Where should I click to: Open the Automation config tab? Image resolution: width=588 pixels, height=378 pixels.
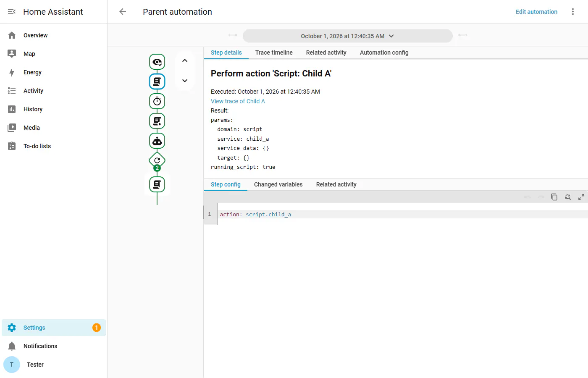pos(384,52)
